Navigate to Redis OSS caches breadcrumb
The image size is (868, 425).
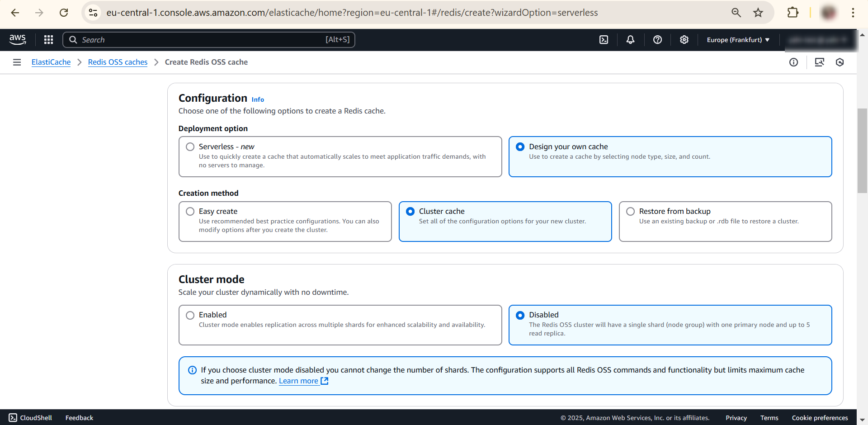(118, 62)
